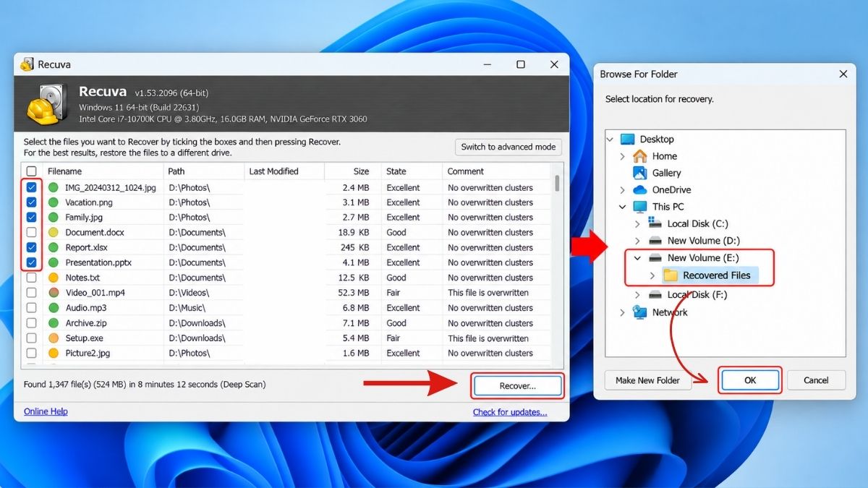Tick the Document.docx checkbox
The image size is (868, 488).
pos(32,233)
